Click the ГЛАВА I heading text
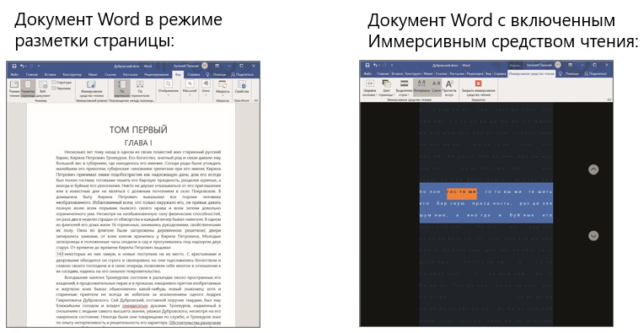 pos(138,142)
